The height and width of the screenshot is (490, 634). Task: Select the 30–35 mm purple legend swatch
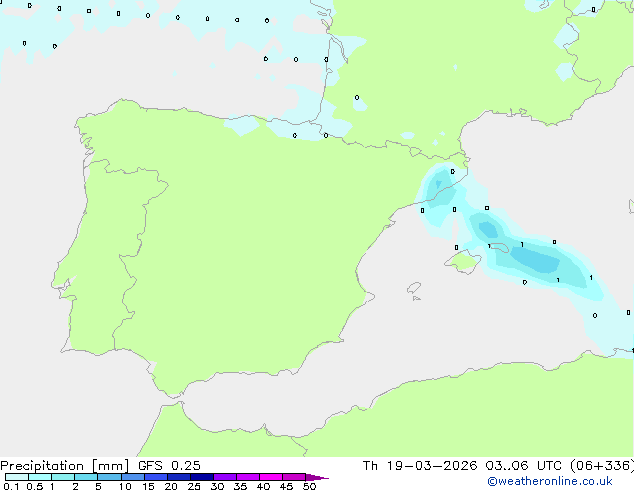click(x=225, y=477)
